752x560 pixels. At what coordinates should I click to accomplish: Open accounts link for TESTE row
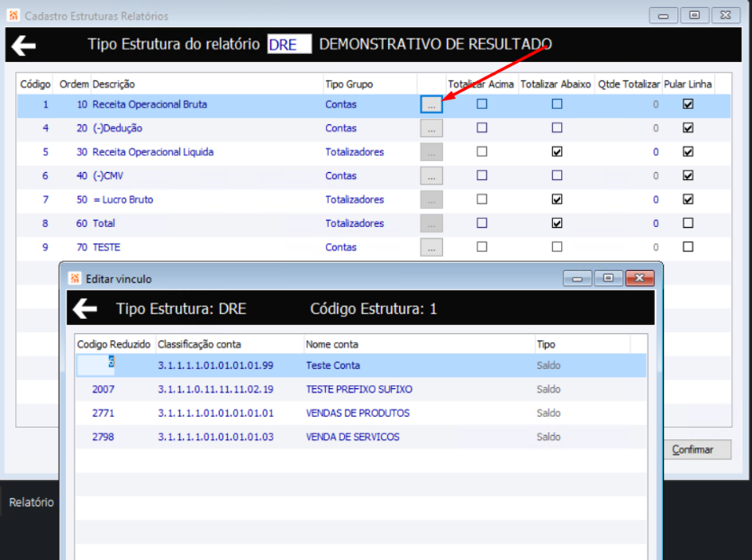[431, 247]
